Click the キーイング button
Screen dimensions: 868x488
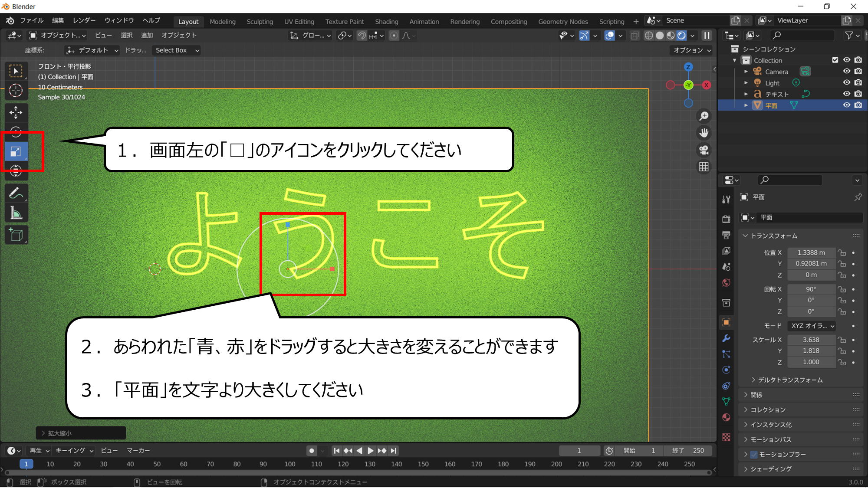74,451
